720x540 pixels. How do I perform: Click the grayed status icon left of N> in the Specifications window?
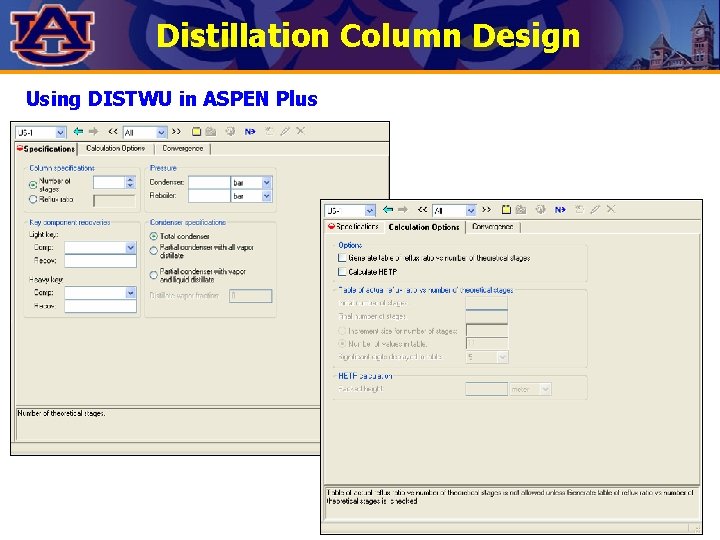(x=230, y=131)
